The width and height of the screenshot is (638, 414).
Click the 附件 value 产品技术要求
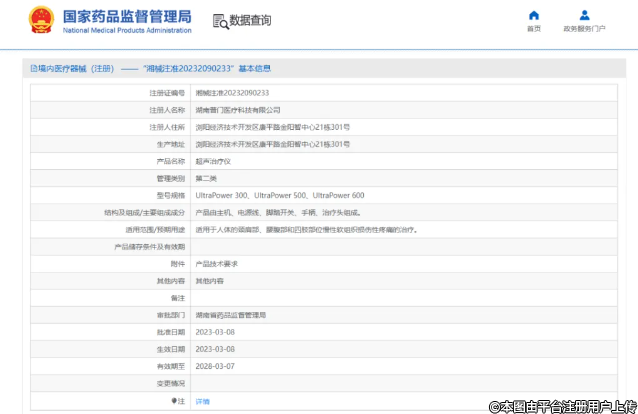(x=216, y=264)
